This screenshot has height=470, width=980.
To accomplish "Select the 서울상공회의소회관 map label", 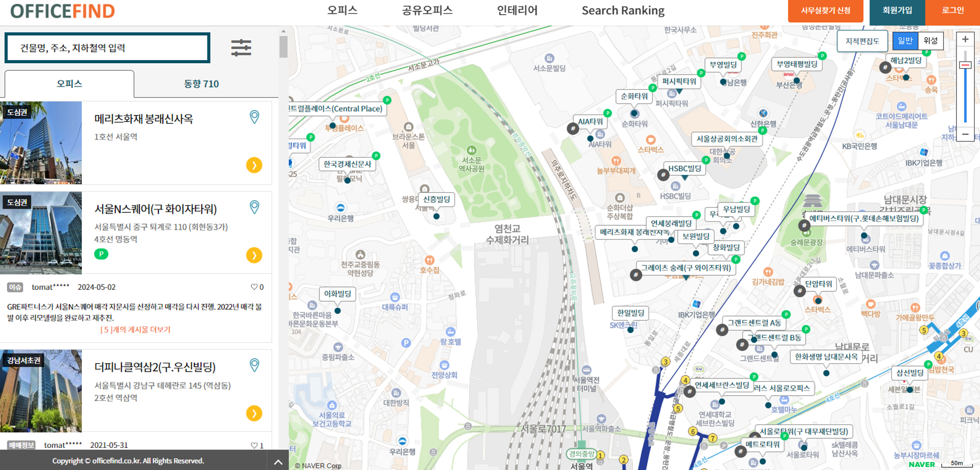I will 727,139.
